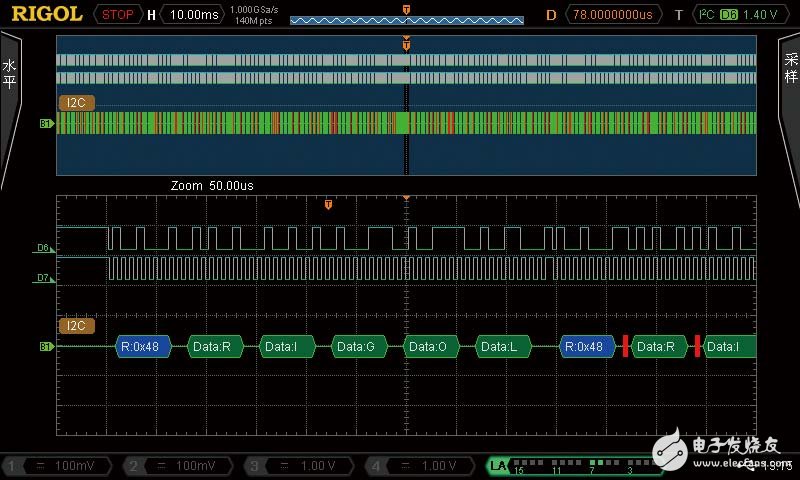800x480 pixels.
Task: Select the first R:0x48 address packet
Action: click(142, 346)
